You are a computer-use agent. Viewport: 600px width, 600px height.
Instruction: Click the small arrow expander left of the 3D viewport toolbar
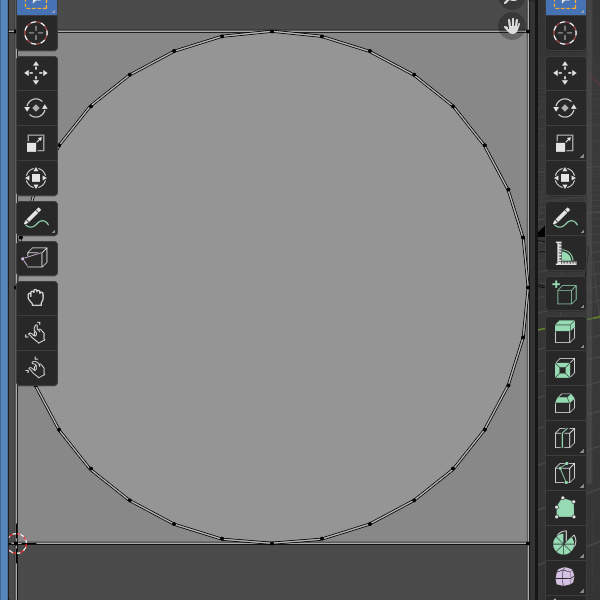click(541, 232)
